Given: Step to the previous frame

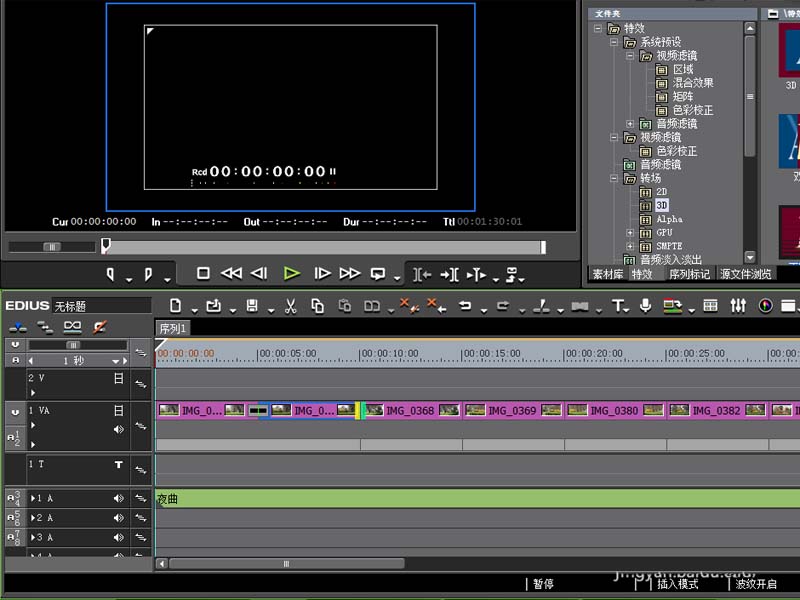Looking at the screenshot, I should (x=259, y=273).
